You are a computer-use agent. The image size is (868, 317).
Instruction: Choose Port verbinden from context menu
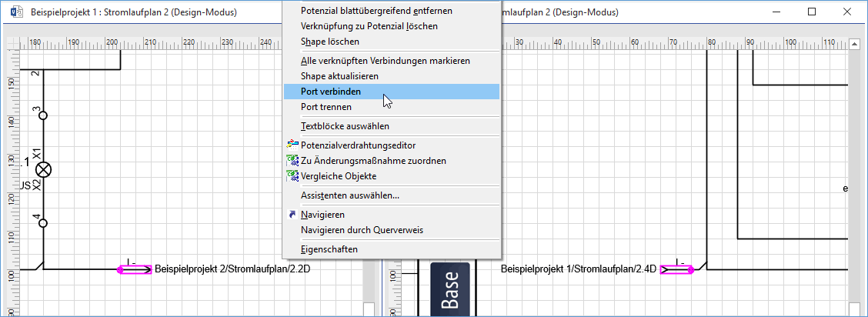click(331, 92)
